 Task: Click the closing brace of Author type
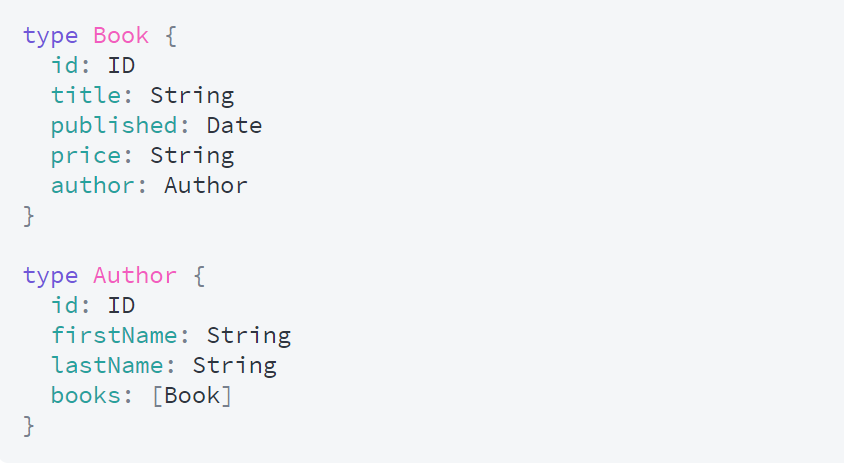point(29,426)
